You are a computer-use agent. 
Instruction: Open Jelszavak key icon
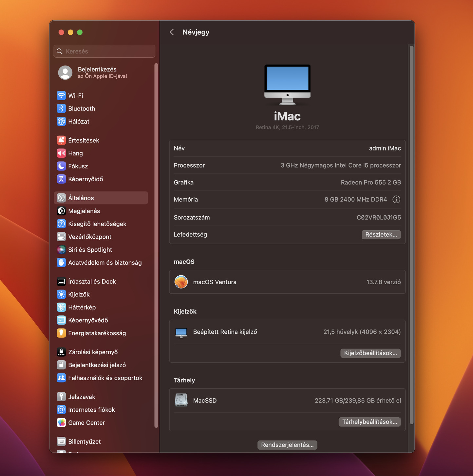61,397
